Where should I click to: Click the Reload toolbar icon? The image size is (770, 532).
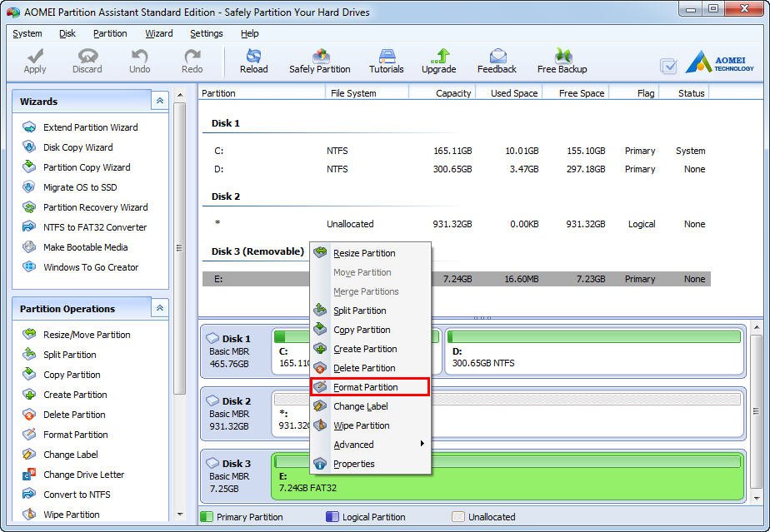tap(254, 56)
